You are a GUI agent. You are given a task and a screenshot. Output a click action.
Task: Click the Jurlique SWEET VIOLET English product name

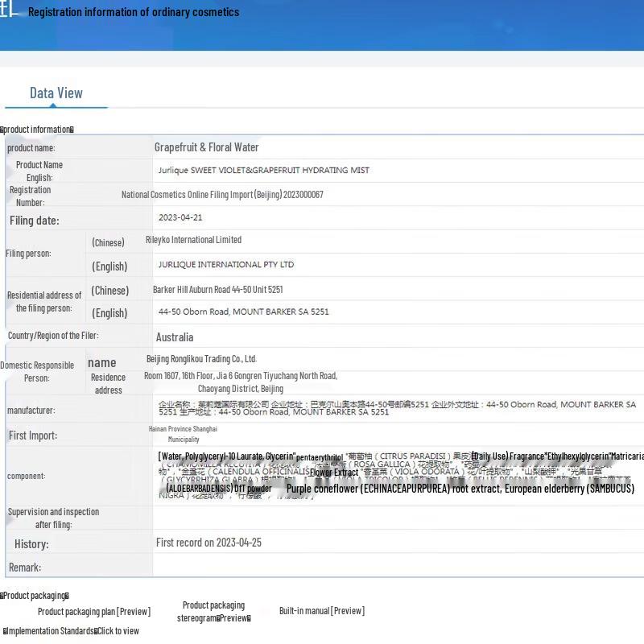coord(264,171)
